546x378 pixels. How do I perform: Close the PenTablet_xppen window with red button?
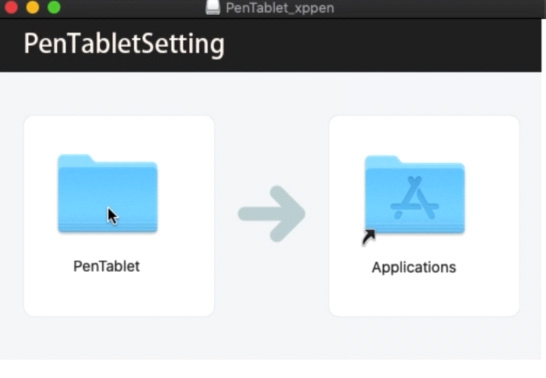point(11,7)
